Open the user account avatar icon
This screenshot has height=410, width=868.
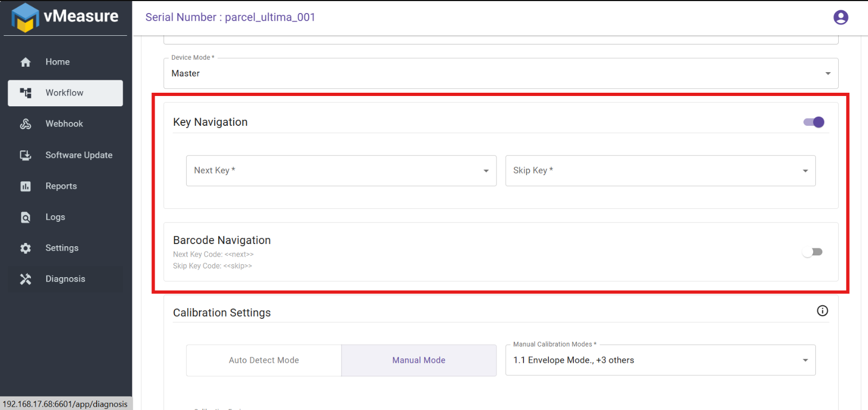(840, 17)
